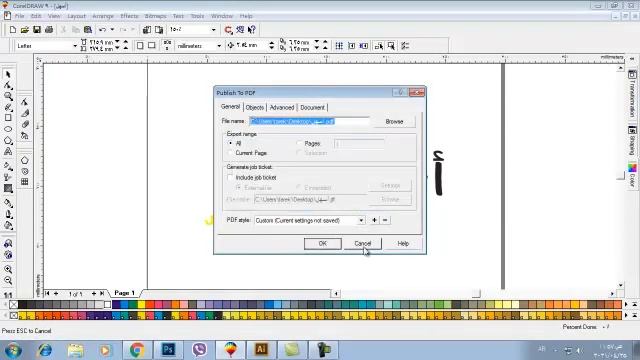The height and width of the screenshot is (360, 640).
Task: Enable Include job ticket checkbox
Action: pyautogui.click(x=230, y=177)
